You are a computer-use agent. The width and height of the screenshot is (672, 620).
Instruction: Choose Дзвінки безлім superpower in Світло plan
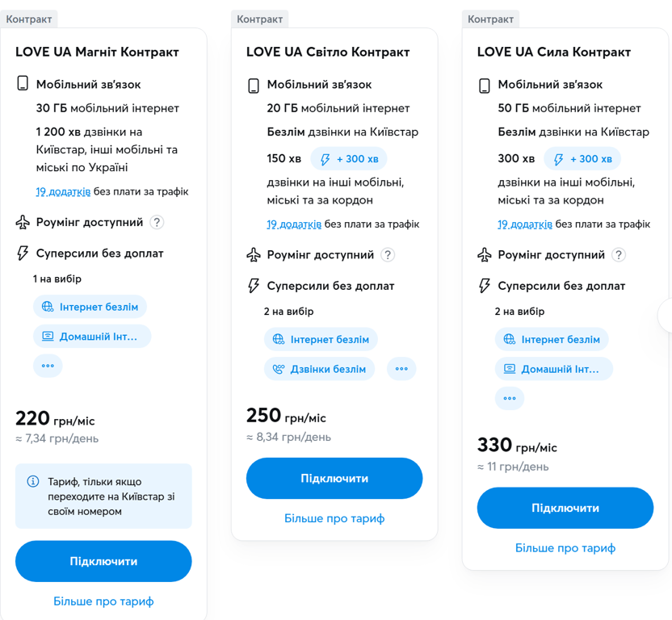coord(319,369)
